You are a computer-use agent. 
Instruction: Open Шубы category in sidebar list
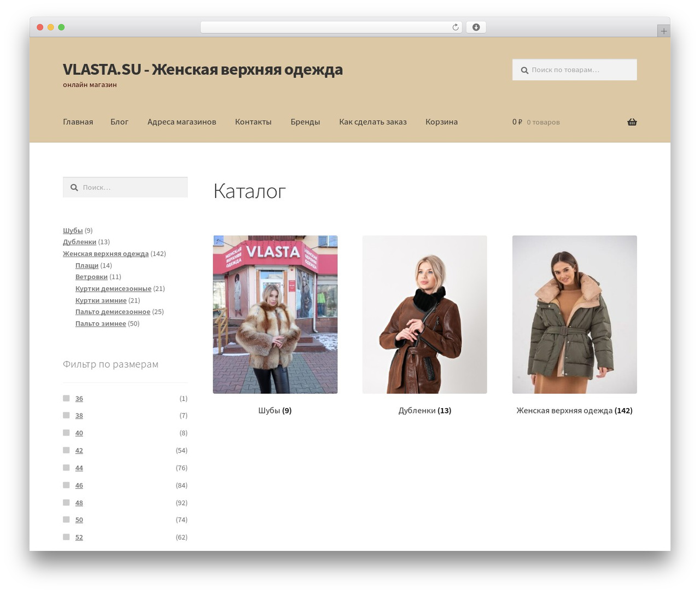(73, 230)
